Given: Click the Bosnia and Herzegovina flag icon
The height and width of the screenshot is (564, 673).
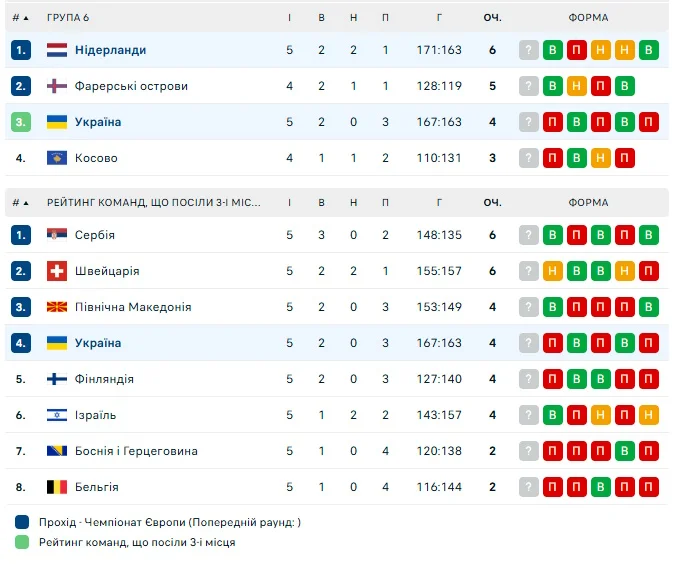Looking at the screenshot, I should (x=56, y=451).
